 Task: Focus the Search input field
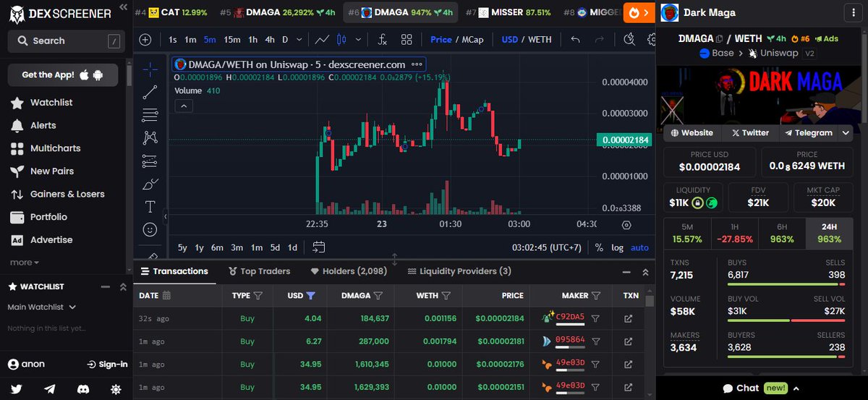coord(66,41)
